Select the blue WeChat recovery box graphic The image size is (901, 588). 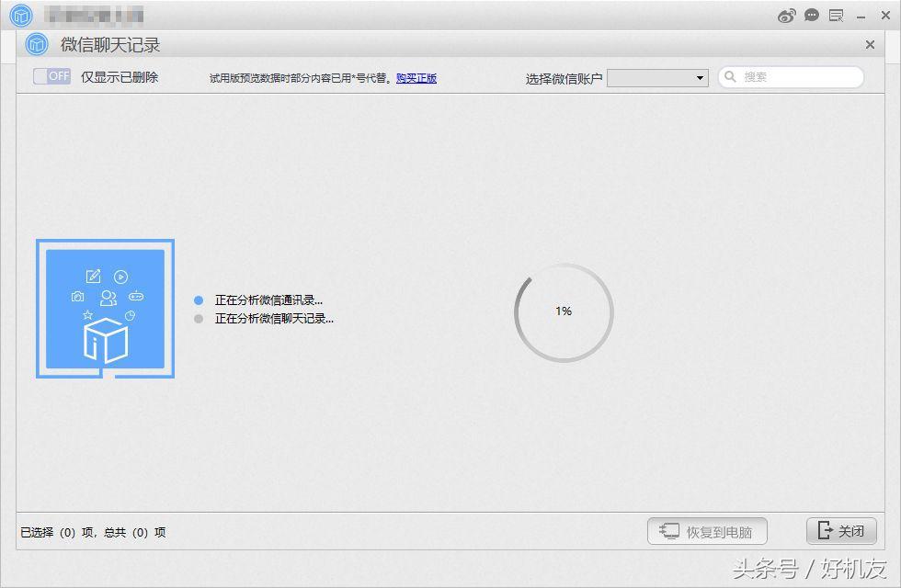pyautogui.click(x=104, y=308)
